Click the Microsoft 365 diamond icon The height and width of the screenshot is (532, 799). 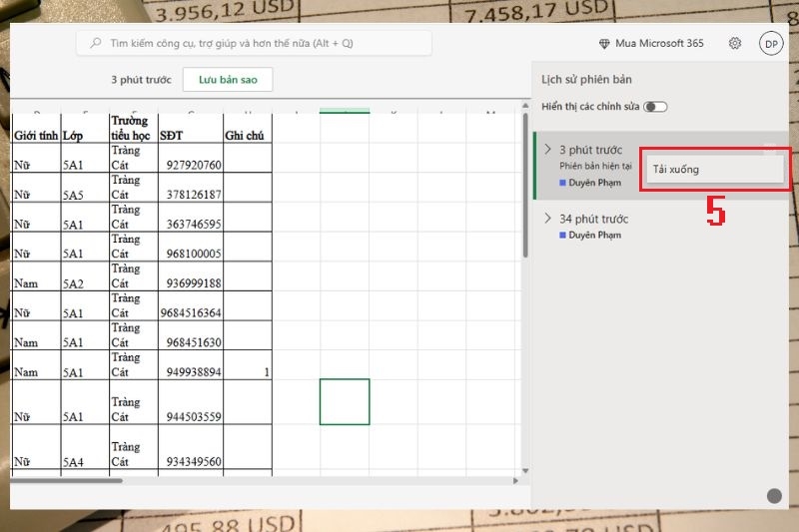click(604, 44)
